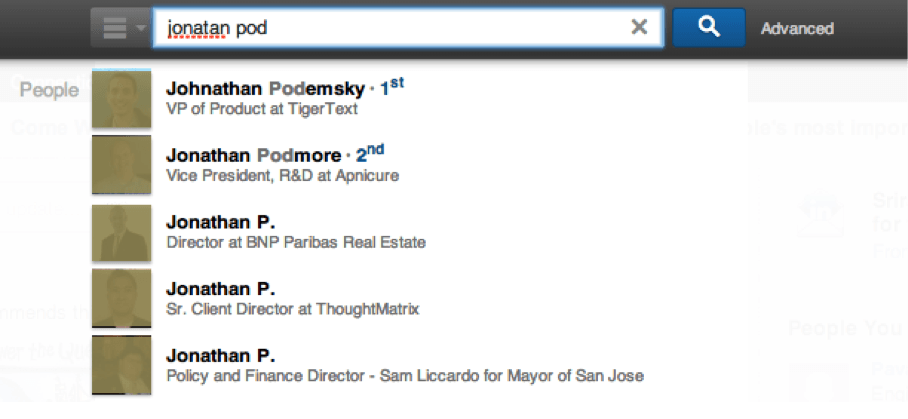Select Jonathan P., Director at BNP Paribas

(420, 232)
